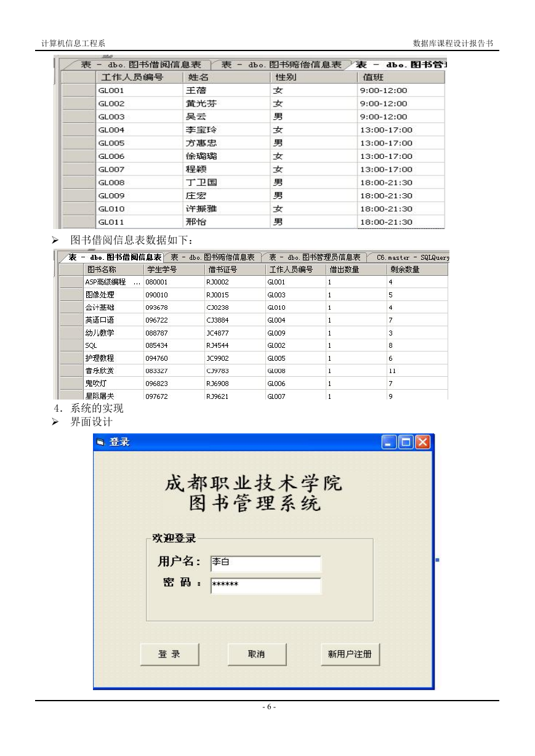Screen dimensions: 535x756
Task: Click library card CJ3884 cell
Action: coord(235,320)
